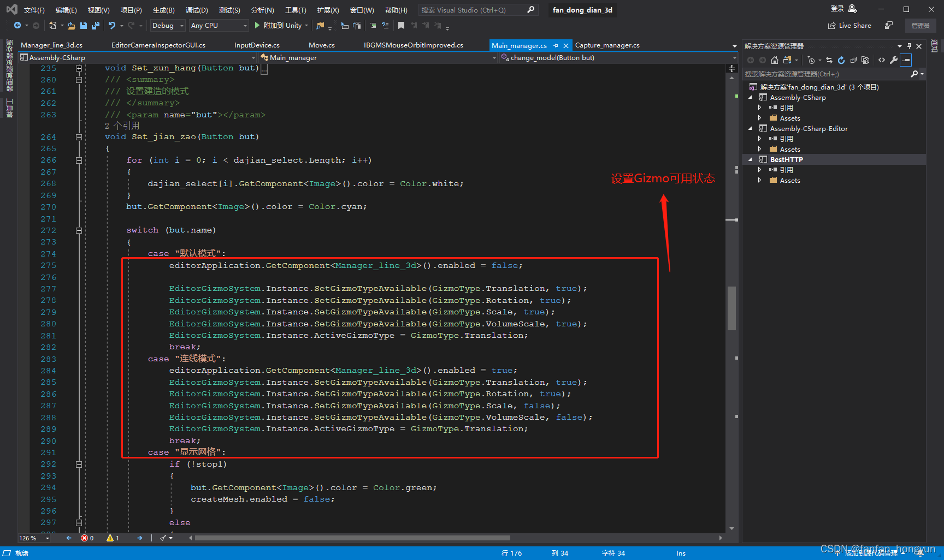This screenshot has width=944, height=560.
Task: Click the Home icon in Solution Explorer
Action: [774, 60]
